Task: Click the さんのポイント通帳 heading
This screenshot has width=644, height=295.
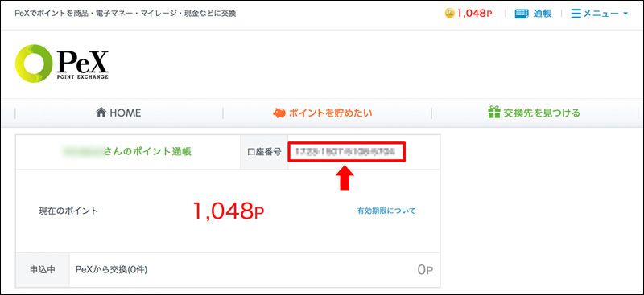Action: 148,151
